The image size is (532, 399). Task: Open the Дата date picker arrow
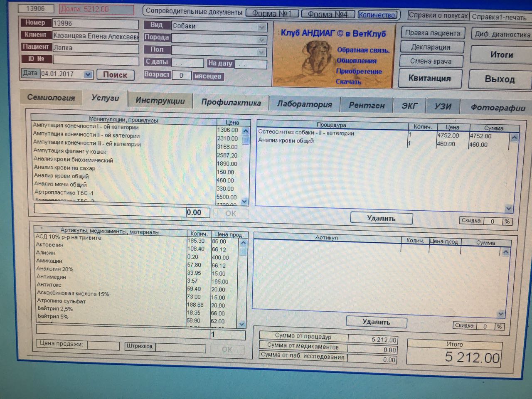point(88,74)
